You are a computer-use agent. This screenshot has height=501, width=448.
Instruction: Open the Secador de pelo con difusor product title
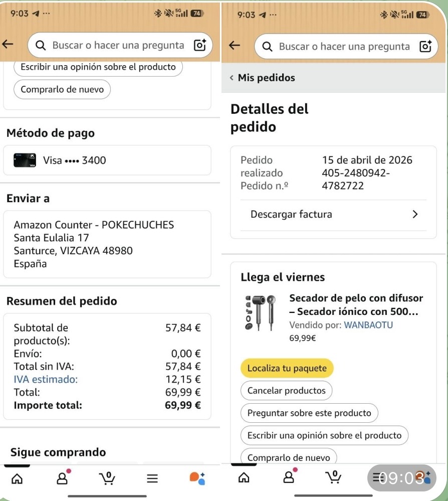click(x=356, y=305)
